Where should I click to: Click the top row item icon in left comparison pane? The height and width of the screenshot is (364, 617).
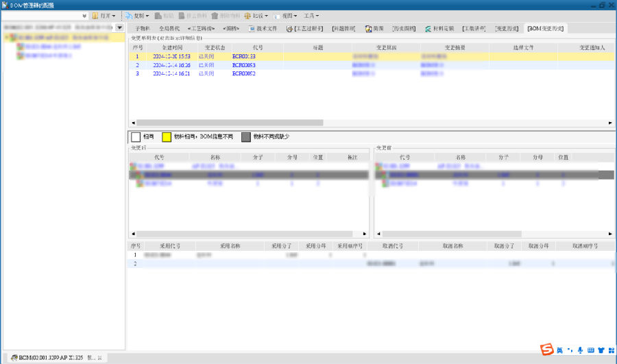pos(133,167)
